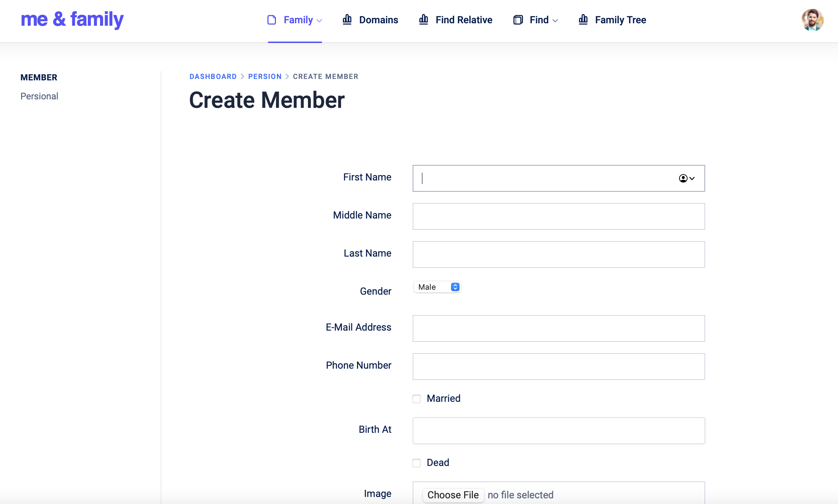This screenshot has height=504, width=838.
Task: Click the chart icon next to Domains
Action: [347, 20]
